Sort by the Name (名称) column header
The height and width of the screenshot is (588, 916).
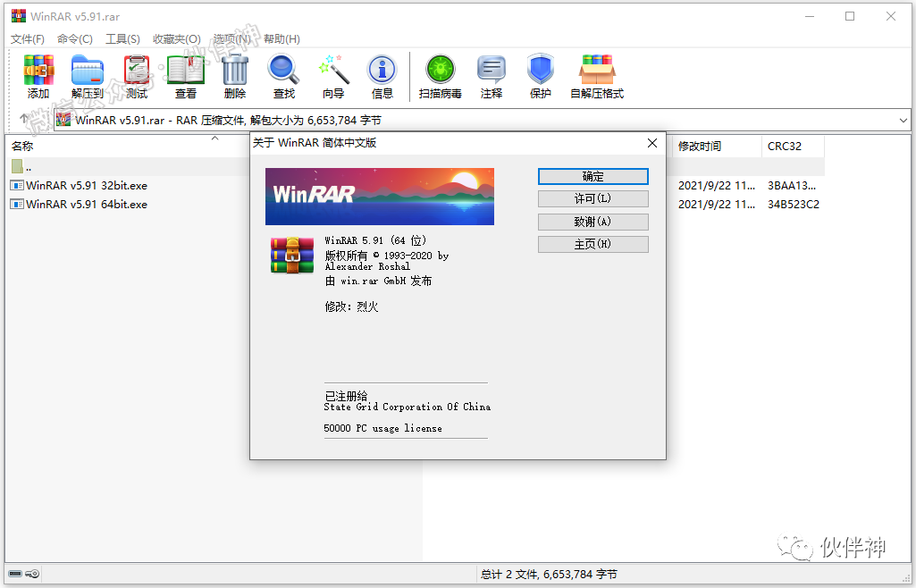126,146
